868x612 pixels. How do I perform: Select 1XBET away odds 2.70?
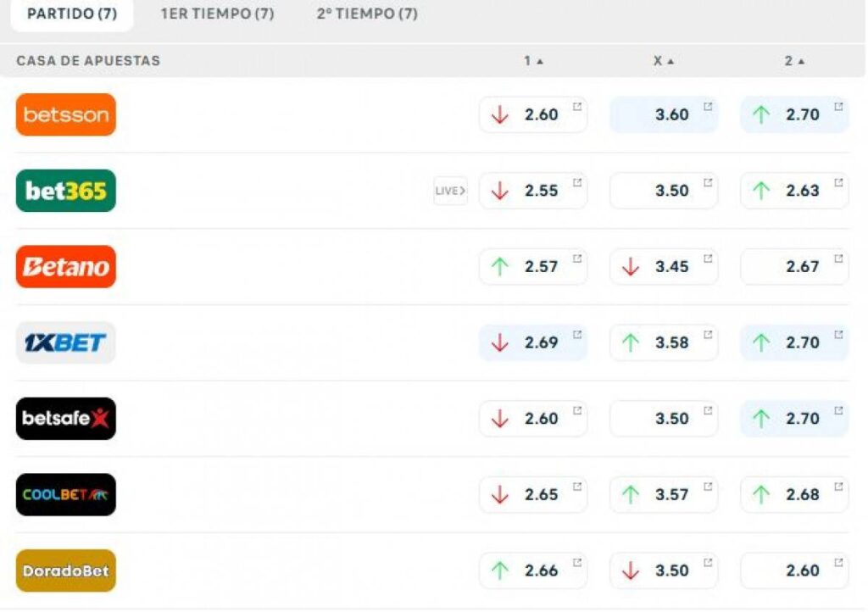(794, 342)
